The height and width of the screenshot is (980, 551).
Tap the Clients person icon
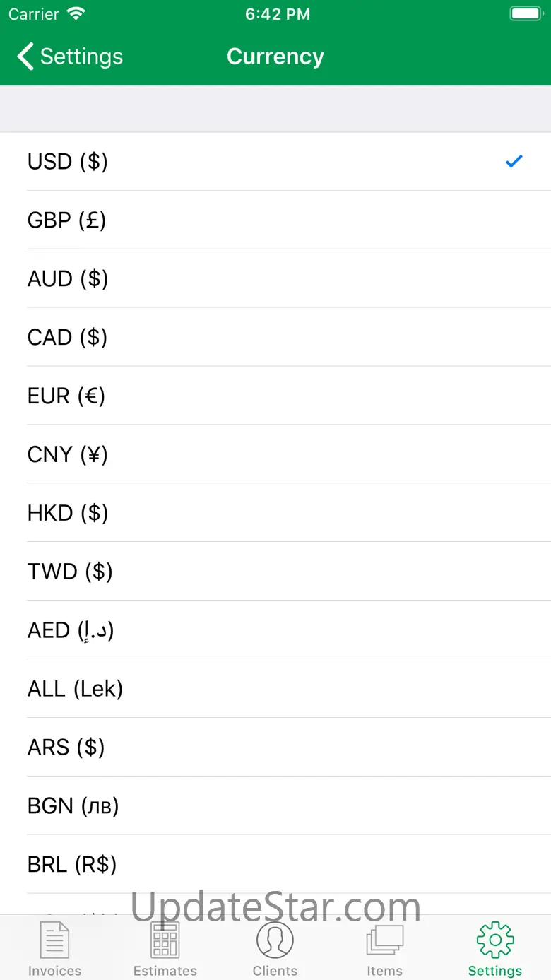(x=275, y=941)
